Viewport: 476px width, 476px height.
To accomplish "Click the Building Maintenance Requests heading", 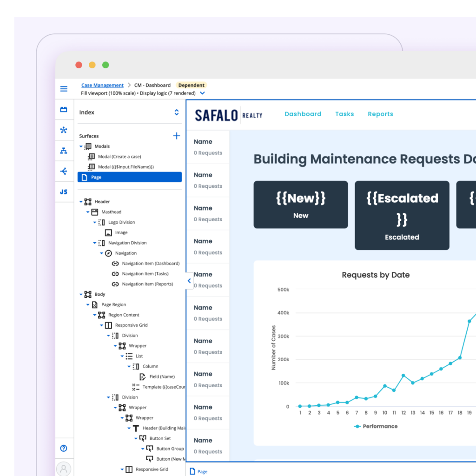I will 364,159.
